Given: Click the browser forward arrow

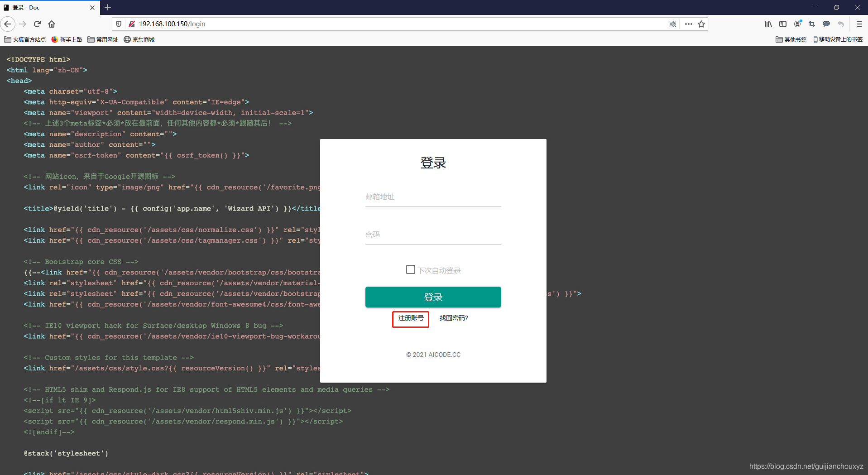Looking at the screenshot, I should coord(23,24).
